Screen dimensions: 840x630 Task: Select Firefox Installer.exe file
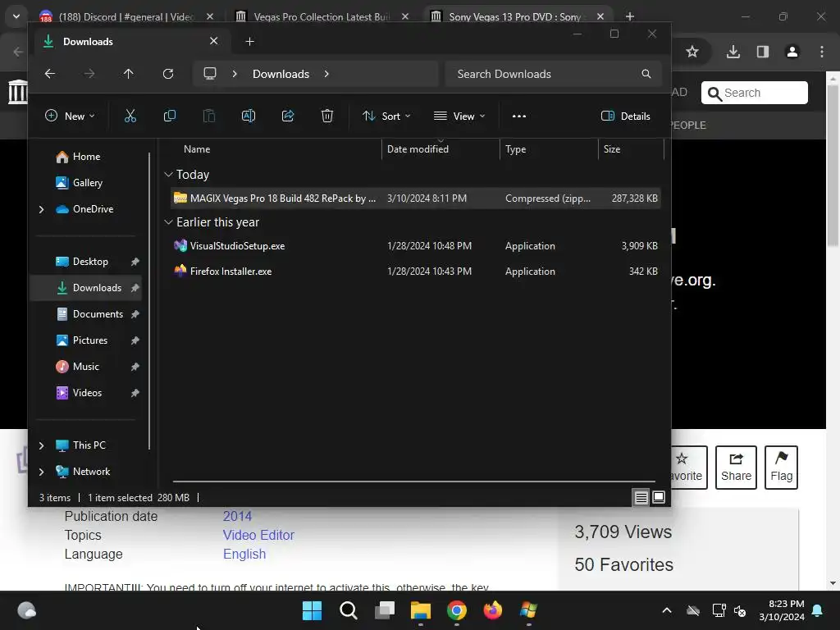click(416, 271)
